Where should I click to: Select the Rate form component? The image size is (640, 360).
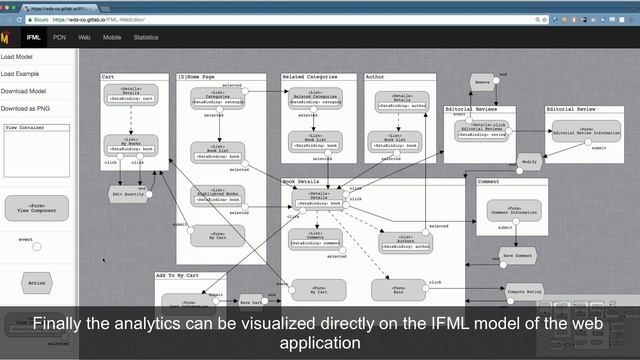(398, 290)
